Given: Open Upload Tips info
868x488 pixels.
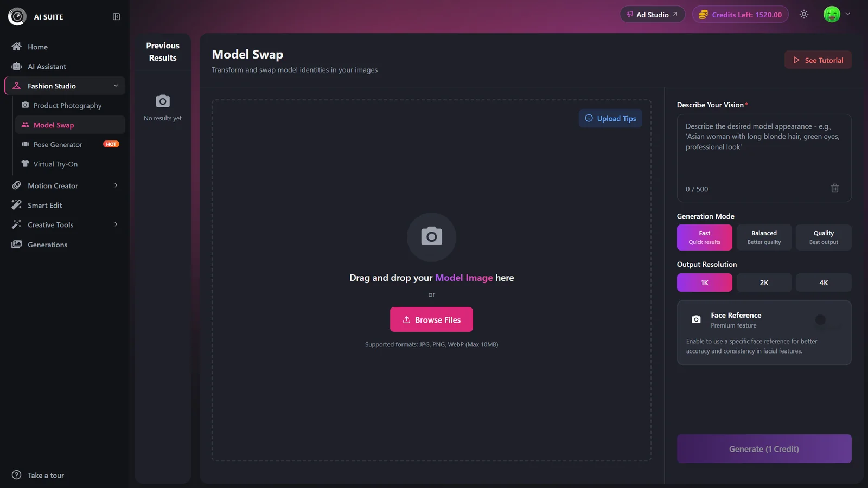Looking at the screenshot, I should tap(610, 119).
